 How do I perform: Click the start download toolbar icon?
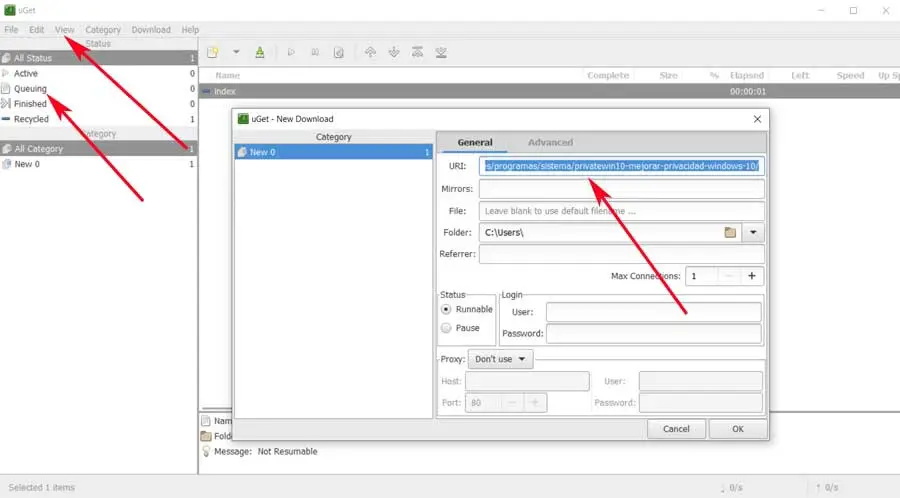click(291, 52)
